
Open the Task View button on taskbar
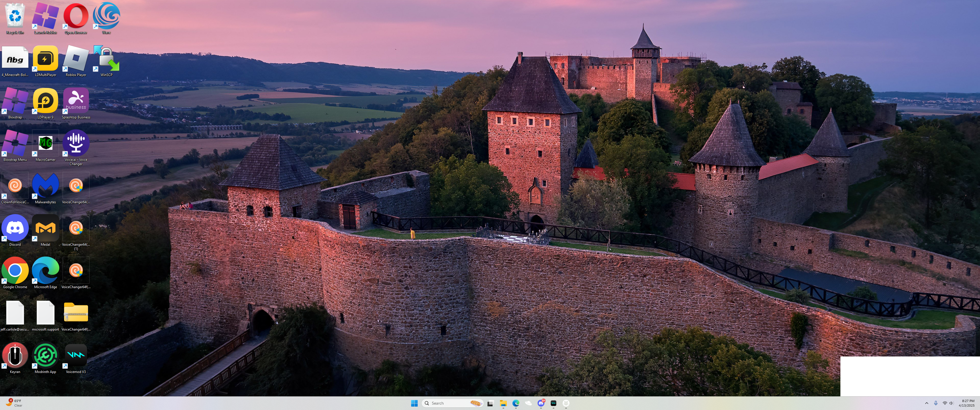(x=490, y=403)
